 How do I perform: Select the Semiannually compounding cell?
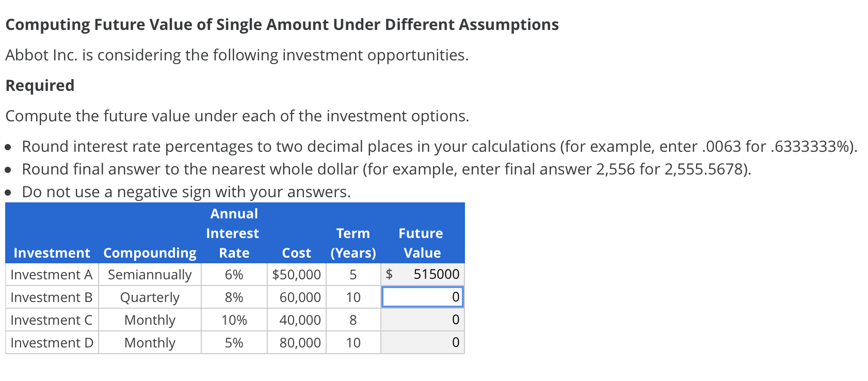149,274
